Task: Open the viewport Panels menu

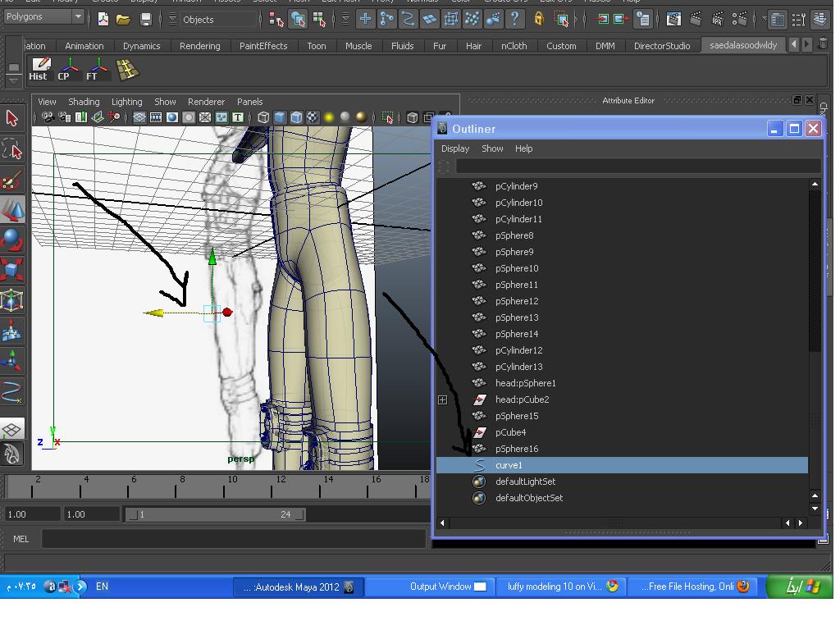Action: point(249,102)
